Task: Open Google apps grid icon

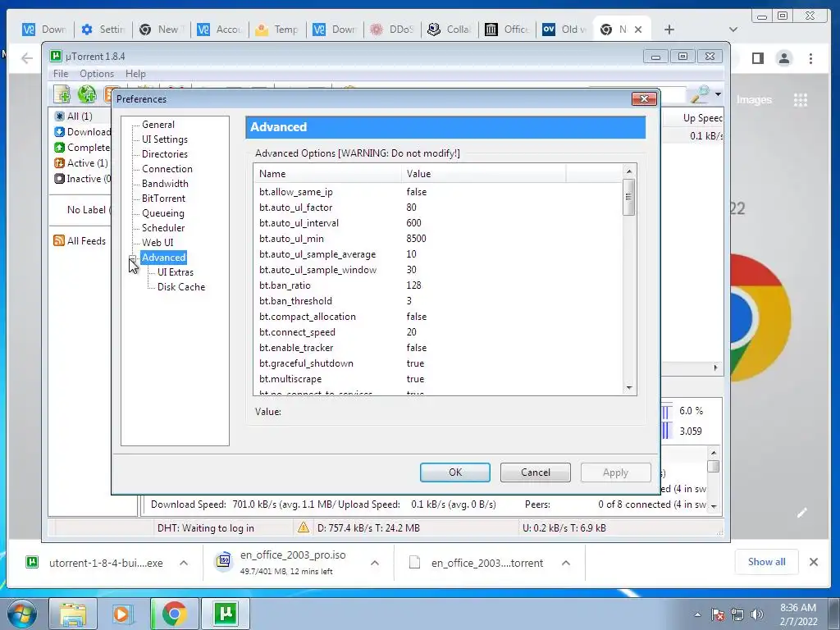Action: coord(801,100)
